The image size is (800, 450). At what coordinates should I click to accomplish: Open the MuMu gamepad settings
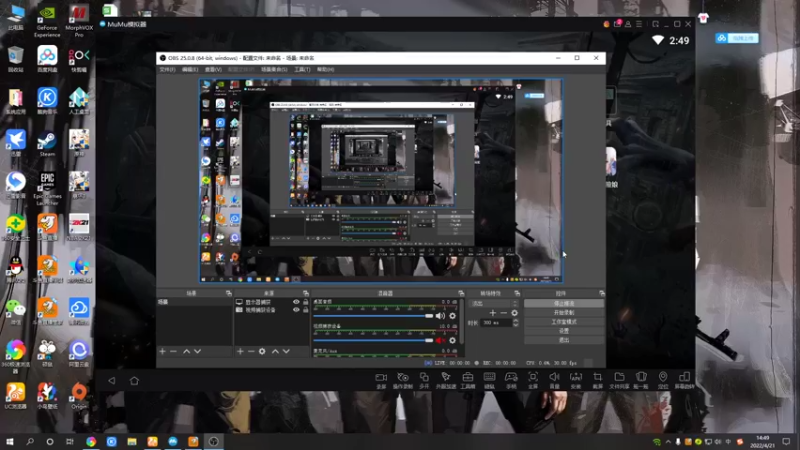pos(511,381)
